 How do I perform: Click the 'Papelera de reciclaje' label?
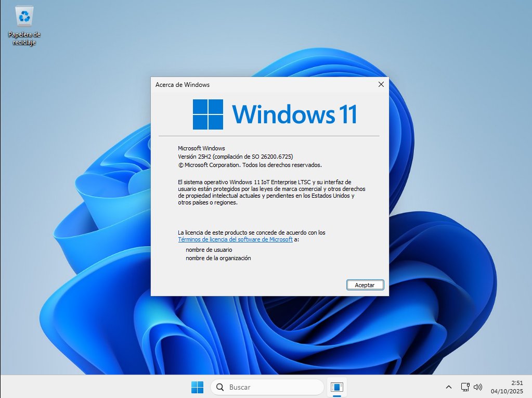tap(24, 38)
